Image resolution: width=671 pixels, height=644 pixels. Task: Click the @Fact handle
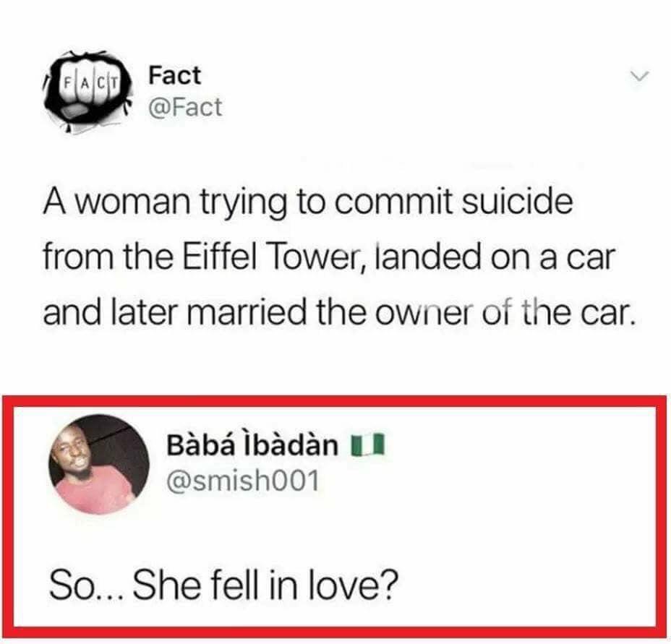point(184,108)
